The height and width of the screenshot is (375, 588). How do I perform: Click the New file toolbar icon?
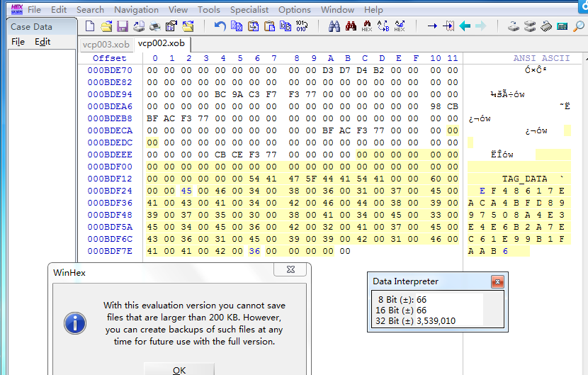coord(90,26)
